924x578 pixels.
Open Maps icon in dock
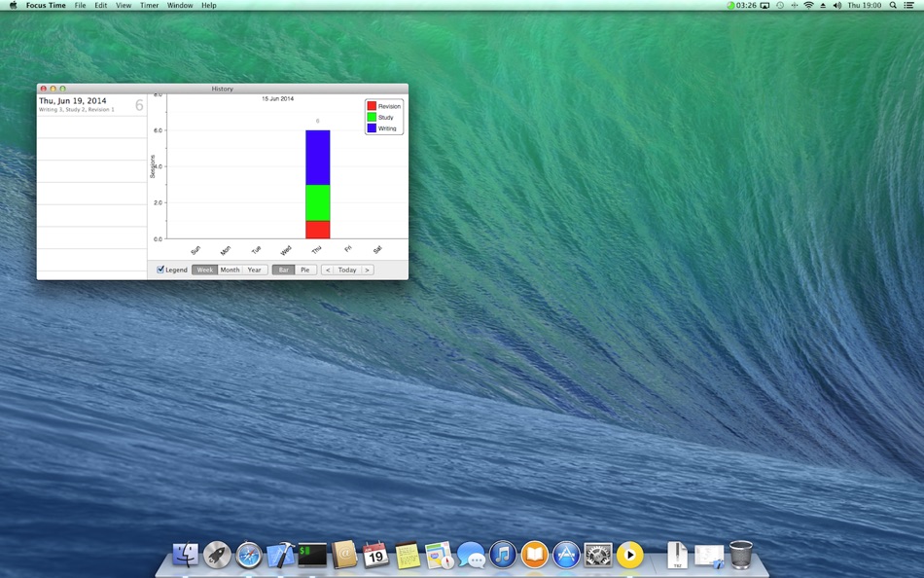(439, 555)
